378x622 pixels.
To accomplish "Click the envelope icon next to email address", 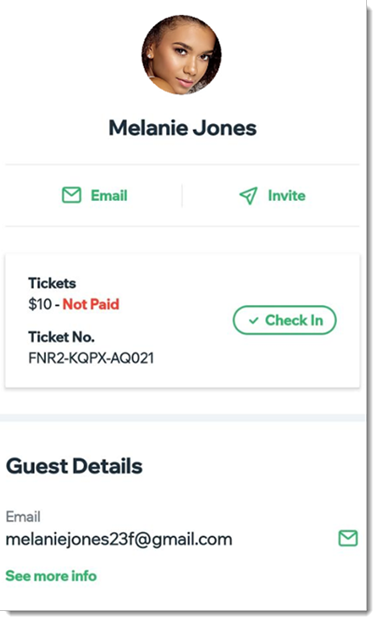I will coord(348,538).
